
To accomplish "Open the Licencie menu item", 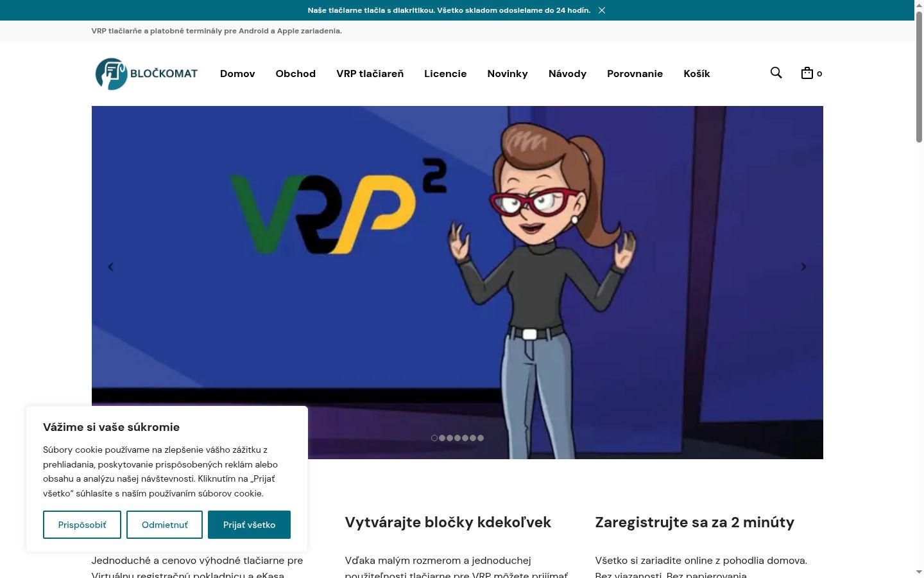I will click(x=445, y=74).
